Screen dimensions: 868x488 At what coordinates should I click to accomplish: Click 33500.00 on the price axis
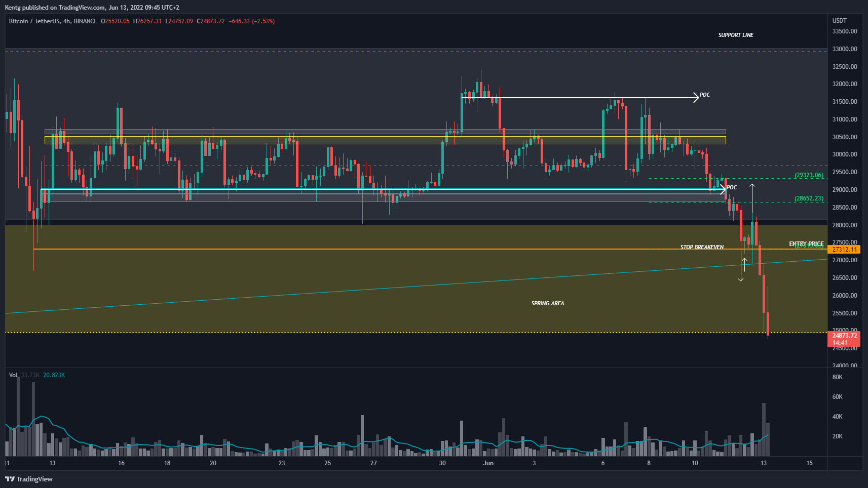pyautogui.click(x=845, y=31)
